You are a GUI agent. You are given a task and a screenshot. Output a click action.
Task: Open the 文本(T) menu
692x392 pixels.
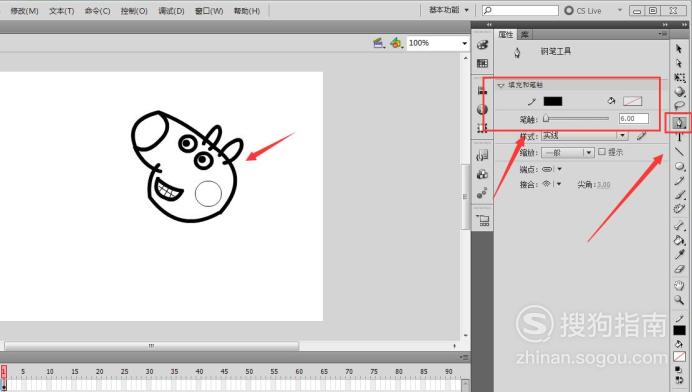[x=61, y=11]
